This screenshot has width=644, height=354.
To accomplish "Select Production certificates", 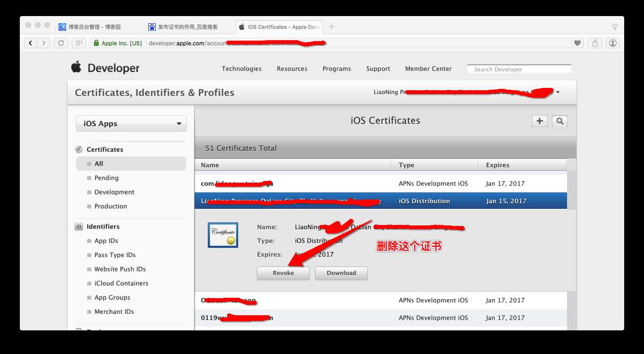I will [110, 206].
